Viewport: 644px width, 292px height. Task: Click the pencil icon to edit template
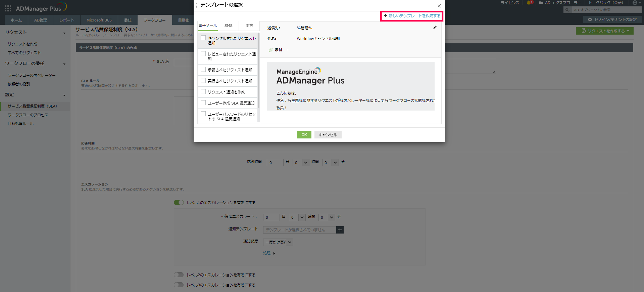pyautogui.click(x=435, y=28)
